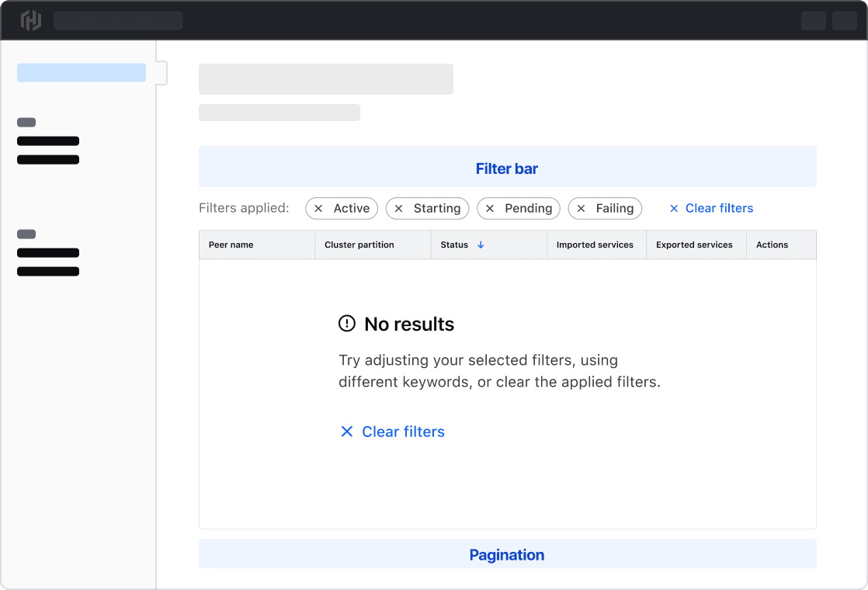Click the Exported services column header

[694, 245]
